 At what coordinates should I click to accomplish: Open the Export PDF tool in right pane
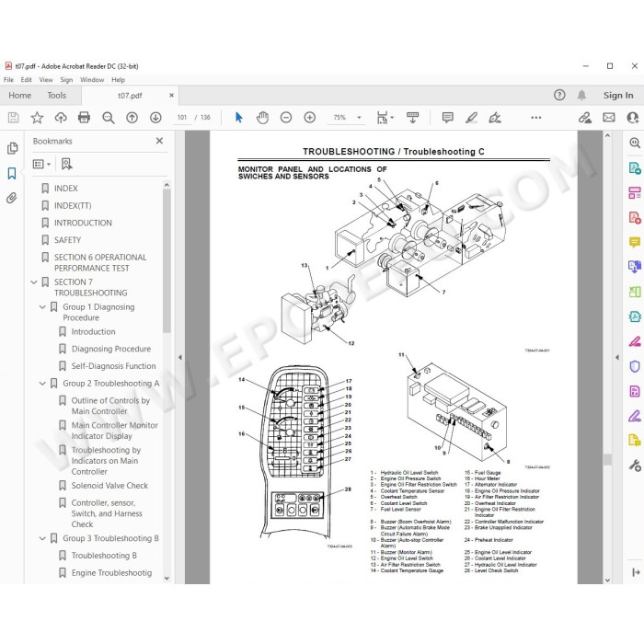tap(635, 168)
